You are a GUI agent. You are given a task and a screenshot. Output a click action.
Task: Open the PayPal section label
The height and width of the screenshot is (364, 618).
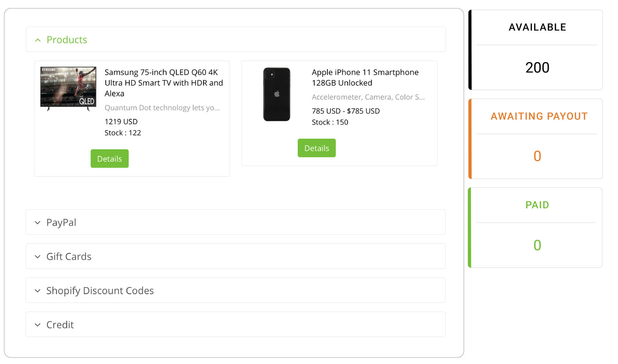point(61,222)
